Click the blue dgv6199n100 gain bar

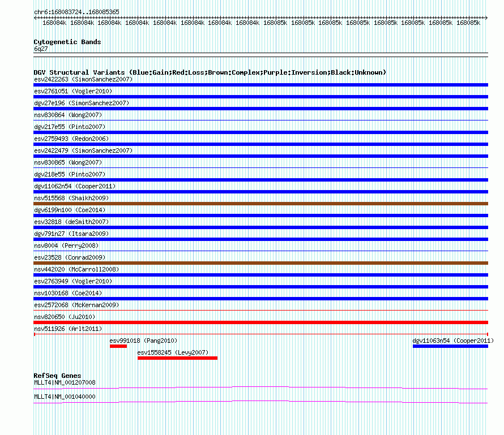click(x=260, y=216)
